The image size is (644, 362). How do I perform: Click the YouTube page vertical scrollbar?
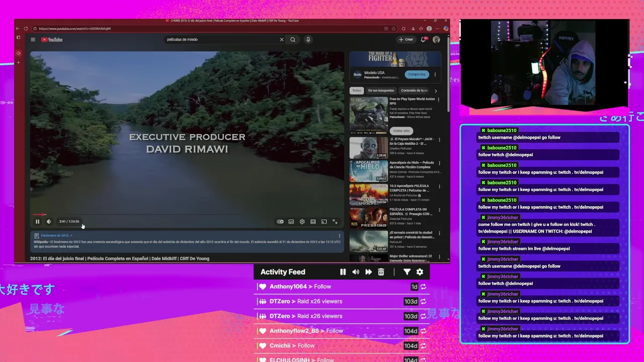[448, 75]
